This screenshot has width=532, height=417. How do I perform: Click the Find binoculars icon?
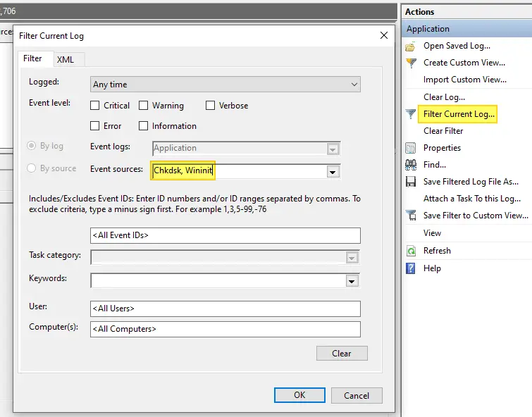[411, 165]
